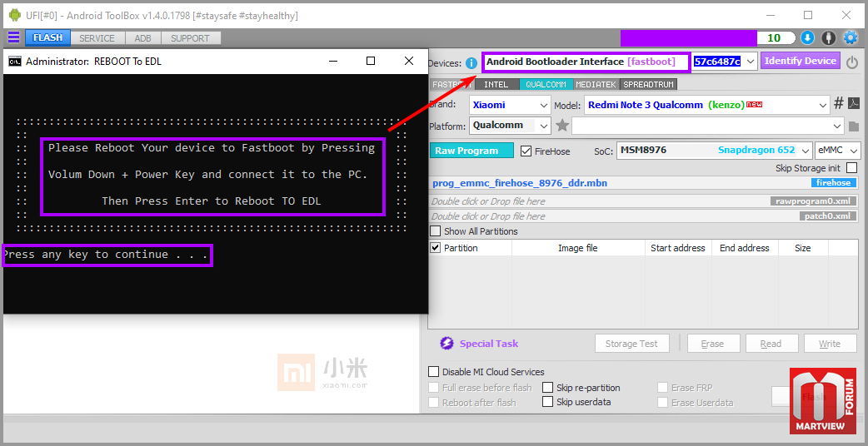This screenshot has height=446, width=868.
Task: Check Skip userdata option
Action: coord(547,402)
